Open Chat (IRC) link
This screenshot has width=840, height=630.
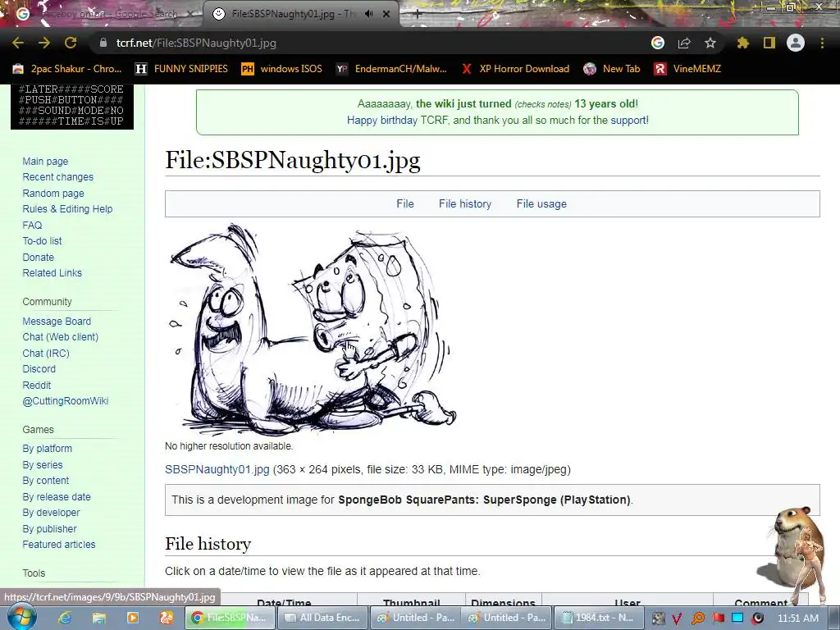46,353
